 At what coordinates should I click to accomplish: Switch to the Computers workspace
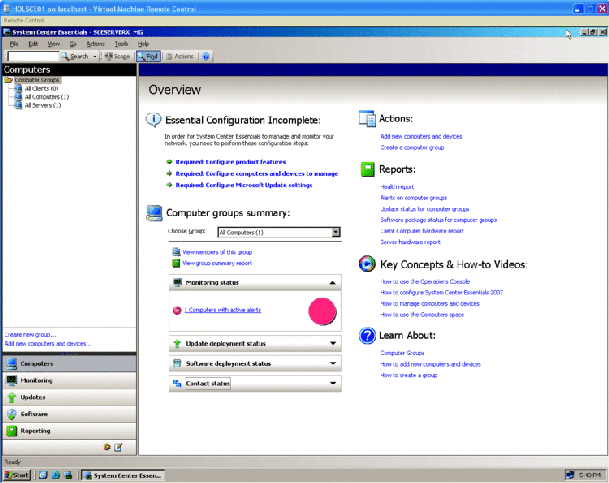pos(70,364)
